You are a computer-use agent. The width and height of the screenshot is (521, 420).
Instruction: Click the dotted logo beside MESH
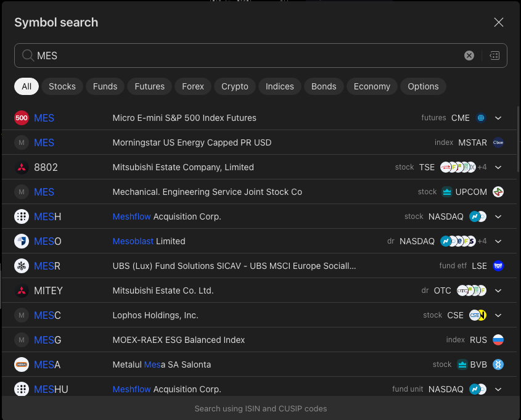(22, 216)
